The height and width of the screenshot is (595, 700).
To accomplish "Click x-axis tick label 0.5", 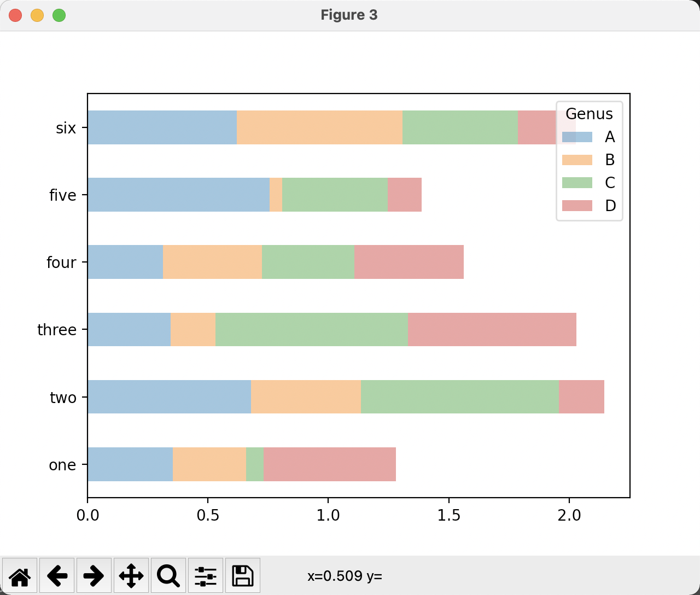I will [208, 515].
